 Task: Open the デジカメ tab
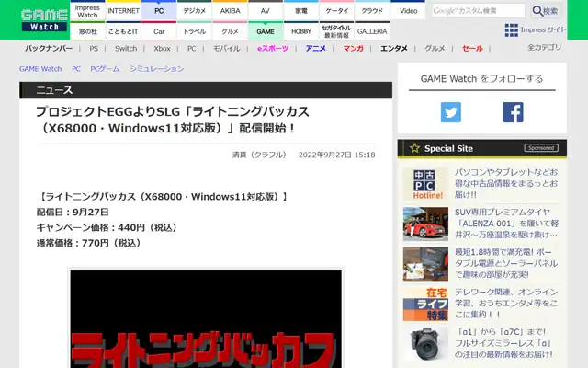(x=194, y=11)
